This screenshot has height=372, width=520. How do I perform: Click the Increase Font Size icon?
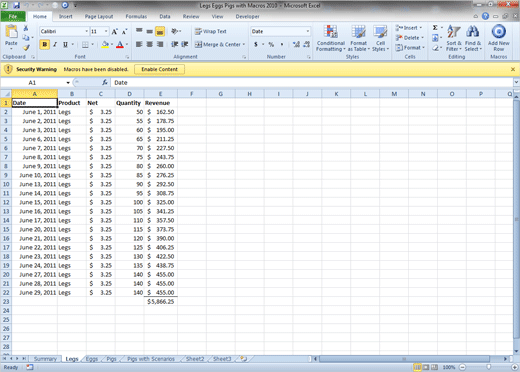(x=115, y=32)
